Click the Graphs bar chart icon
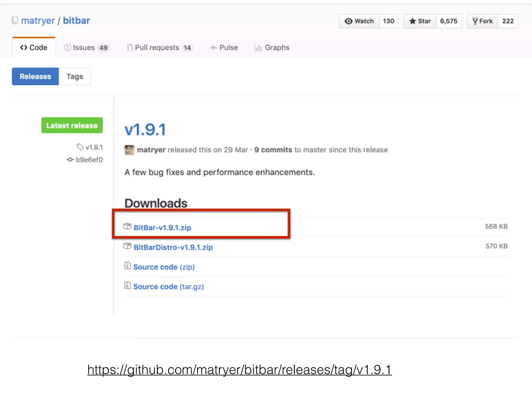Viewport: 532px width, 399px height. pos(258,48)
